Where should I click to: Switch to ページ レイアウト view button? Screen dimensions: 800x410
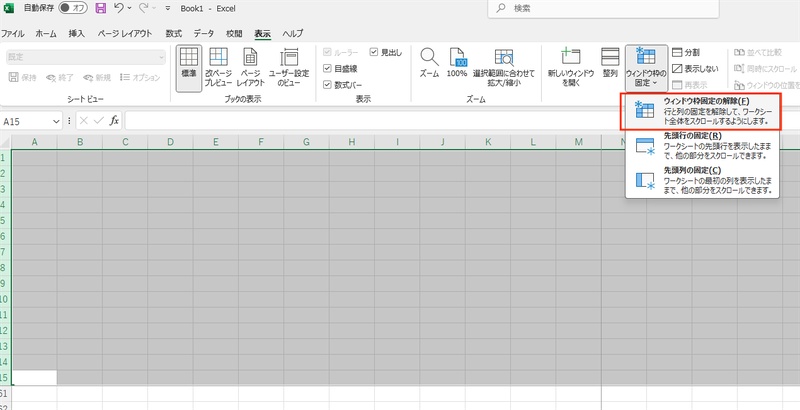[251, 68]
